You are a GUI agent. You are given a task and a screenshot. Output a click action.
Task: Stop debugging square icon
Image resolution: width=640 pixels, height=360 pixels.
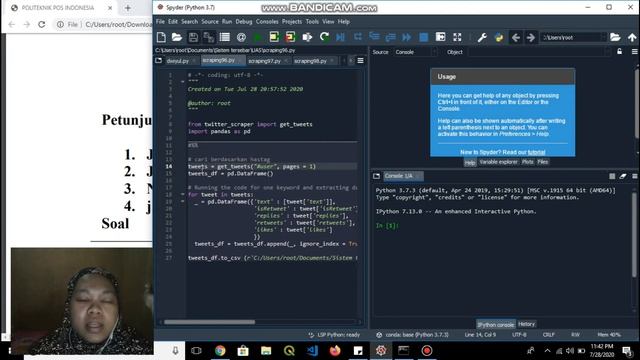click(424, 37)
